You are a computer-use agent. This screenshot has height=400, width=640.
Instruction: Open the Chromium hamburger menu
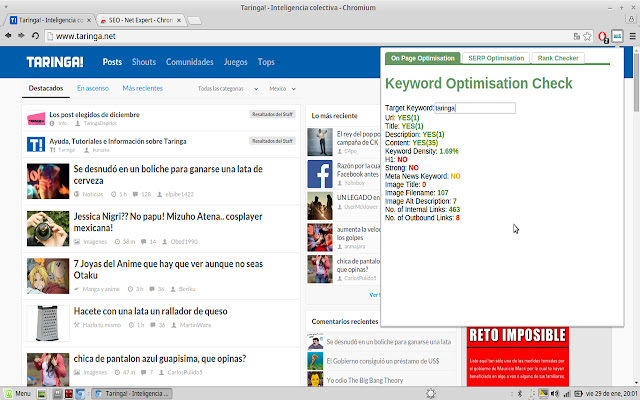click(x=632, y=36)
